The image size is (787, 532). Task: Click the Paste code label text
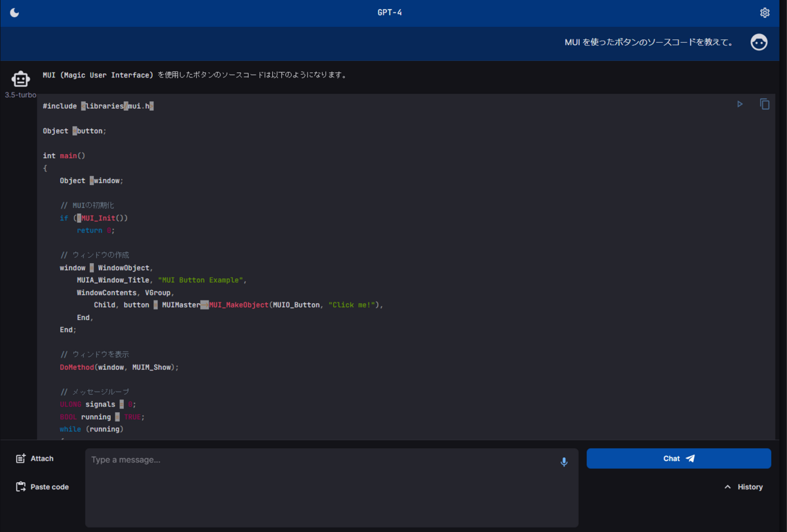49,487
